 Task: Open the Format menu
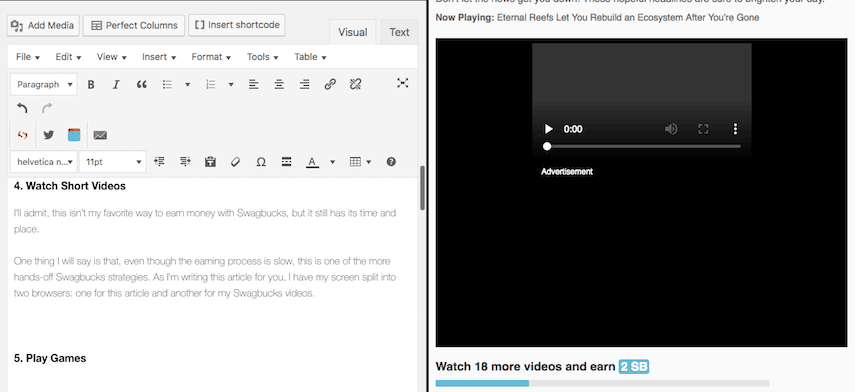coord(211,57)
